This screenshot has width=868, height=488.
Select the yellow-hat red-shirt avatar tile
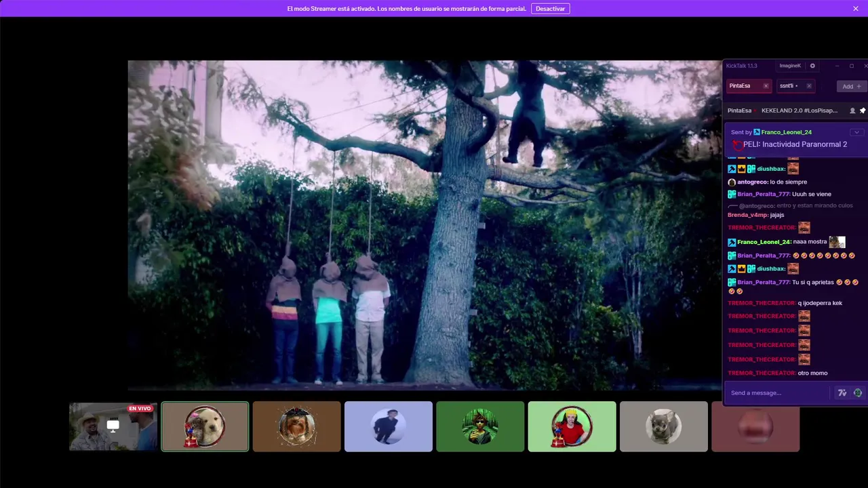(572, 426)
